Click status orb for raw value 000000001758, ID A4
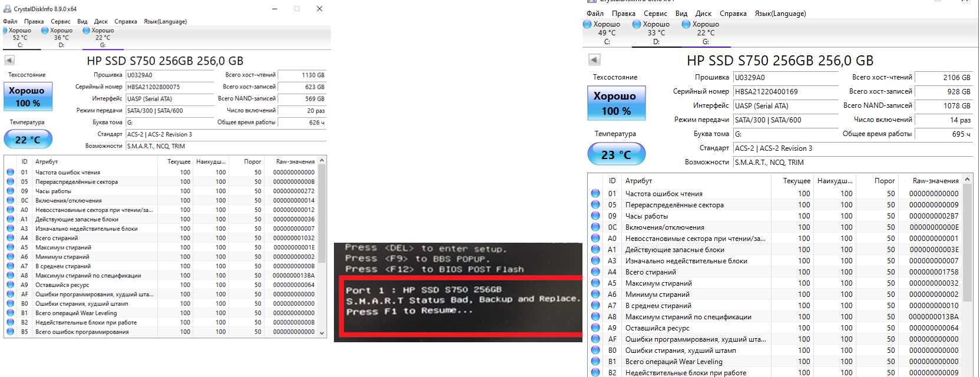980x377 pixels. tap(595, 272)
